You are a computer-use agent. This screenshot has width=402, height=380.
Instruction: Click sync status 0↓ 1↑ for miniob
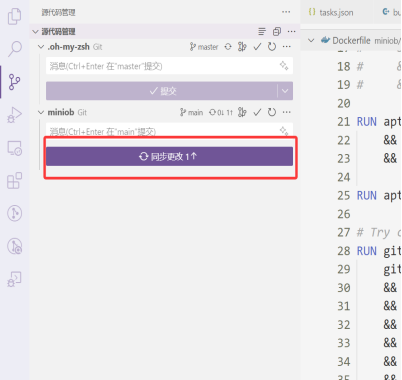221,112
